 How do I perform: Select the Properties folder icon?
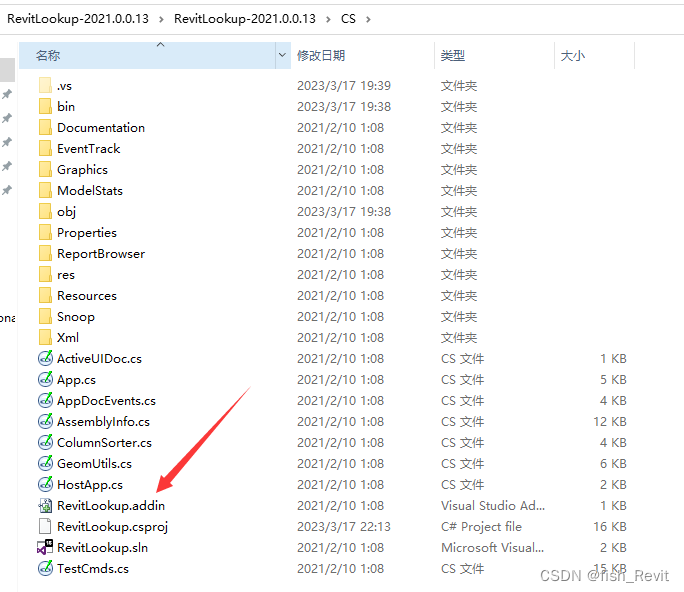pyautogui.click(x=45, y=233)
